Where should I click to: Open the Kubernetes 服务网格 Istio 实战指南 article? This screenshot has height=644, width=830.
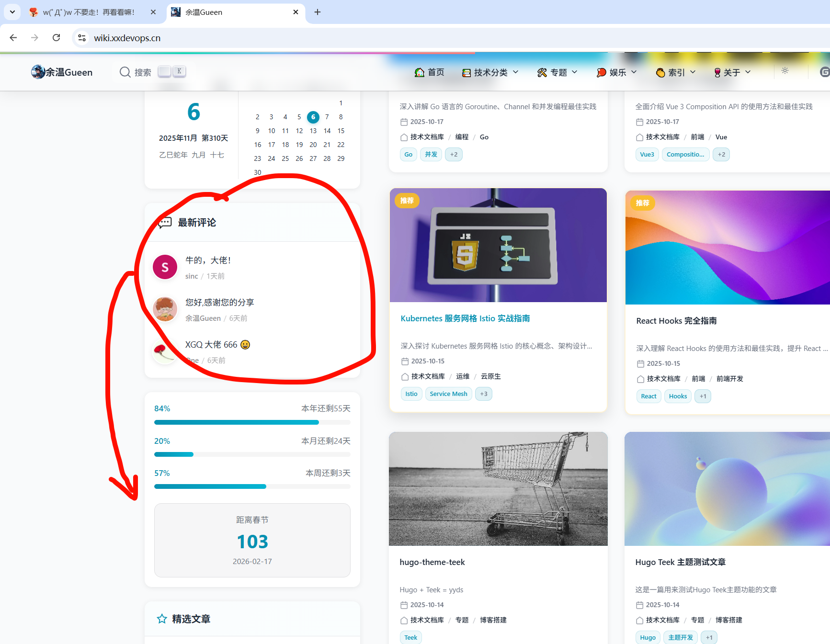coord(465,318)
